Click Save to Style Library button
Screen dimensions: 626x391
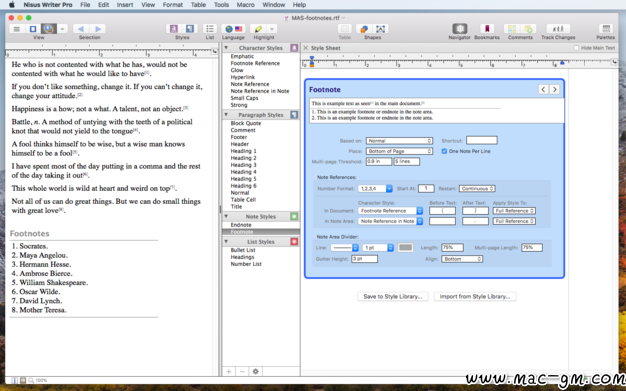click(x=393, y=296)
